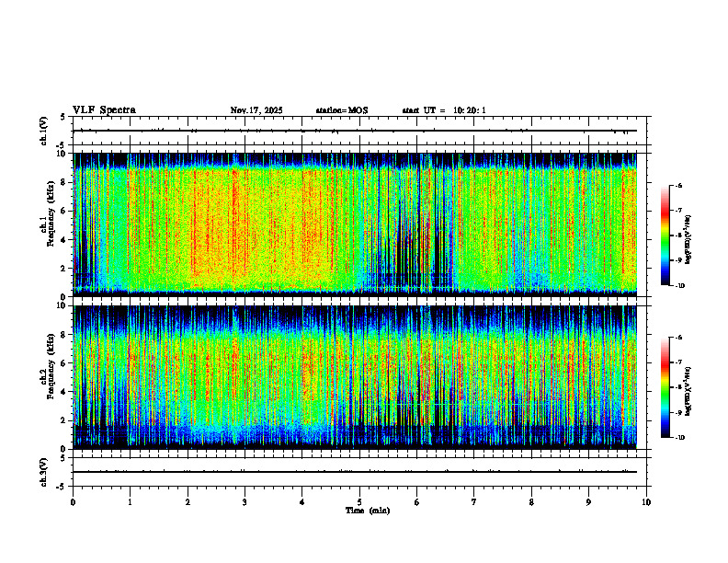Screen dimensions: 728x563
Task: Click the "ch.1(V)" waveform axis label
Action: coord(44,131)
